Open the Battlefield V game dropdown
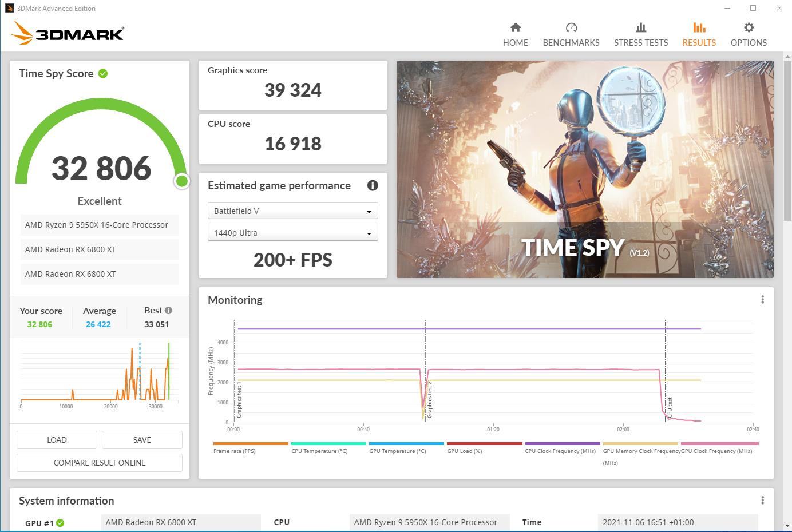This screenshot has height=532, width=792. (x=292, y=211)
